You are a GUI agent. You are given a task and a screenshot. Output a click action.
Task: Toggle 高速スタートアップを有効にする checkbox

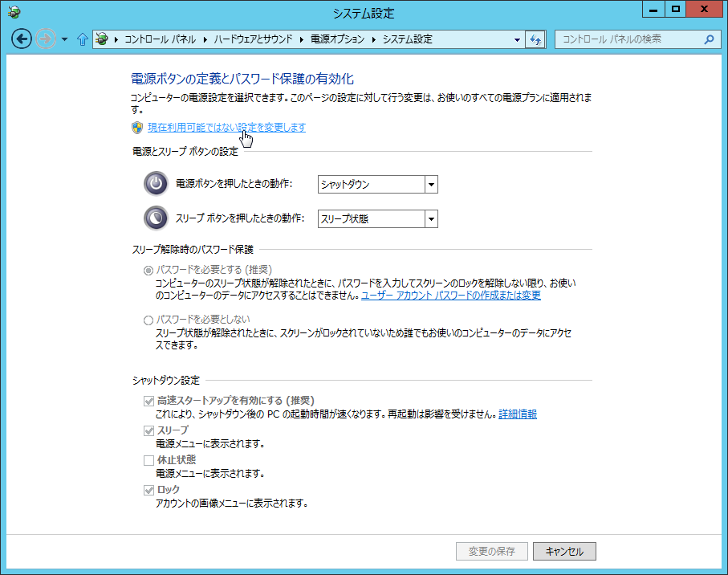tap(148, 401)
